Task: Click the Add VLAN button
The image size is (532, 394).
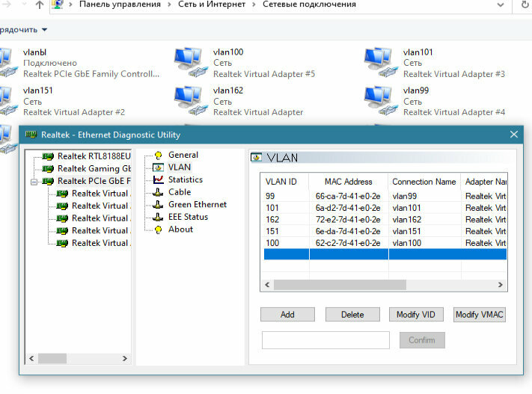Action: tap(287, 315)
